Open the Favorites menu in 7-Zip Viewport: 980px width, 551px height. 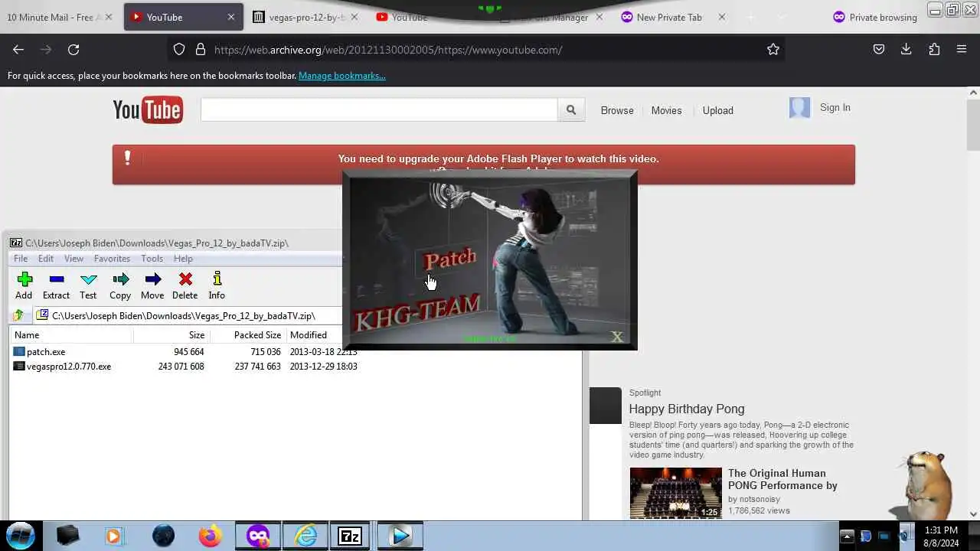pyautogui.click(x=112, y=259)
